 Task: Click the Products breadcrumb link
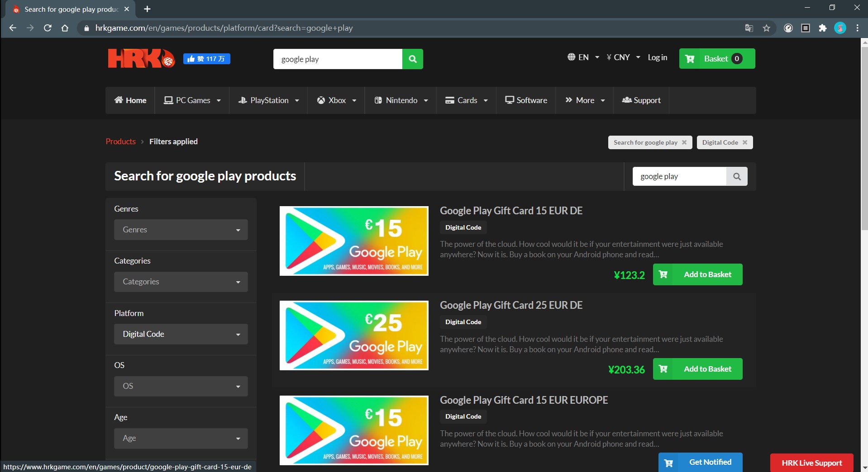point(120,142)
